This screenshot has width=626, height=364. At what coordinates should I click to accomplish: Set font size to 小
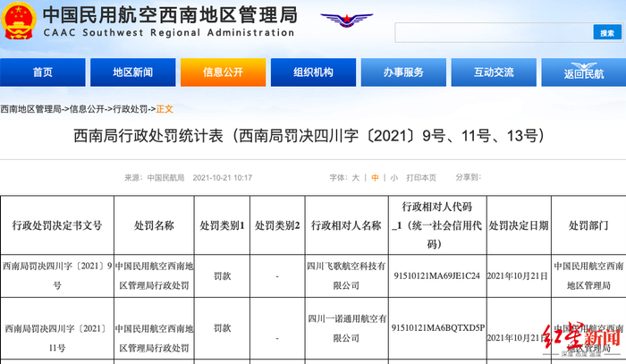tap(394, 178)
